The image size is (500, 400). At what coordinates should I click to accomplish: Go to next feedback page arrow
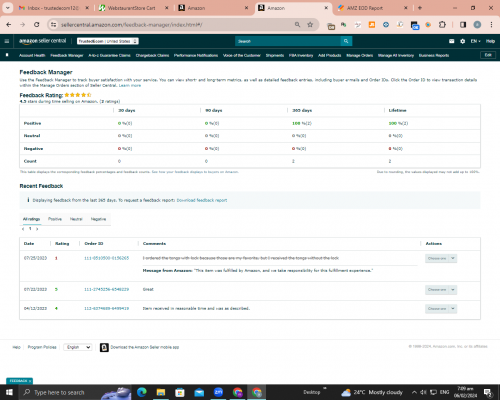pyautogui.click(x=37, y=229)
